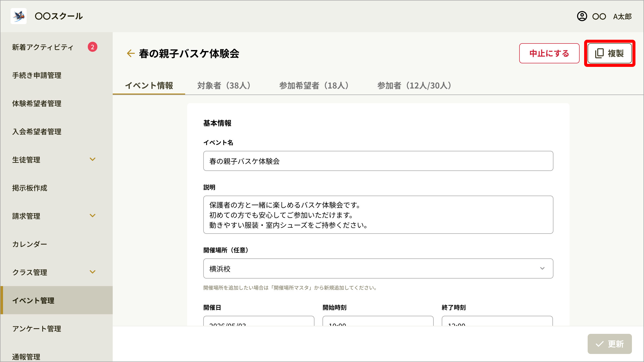Click the user name A太郎

pos(622,17)
